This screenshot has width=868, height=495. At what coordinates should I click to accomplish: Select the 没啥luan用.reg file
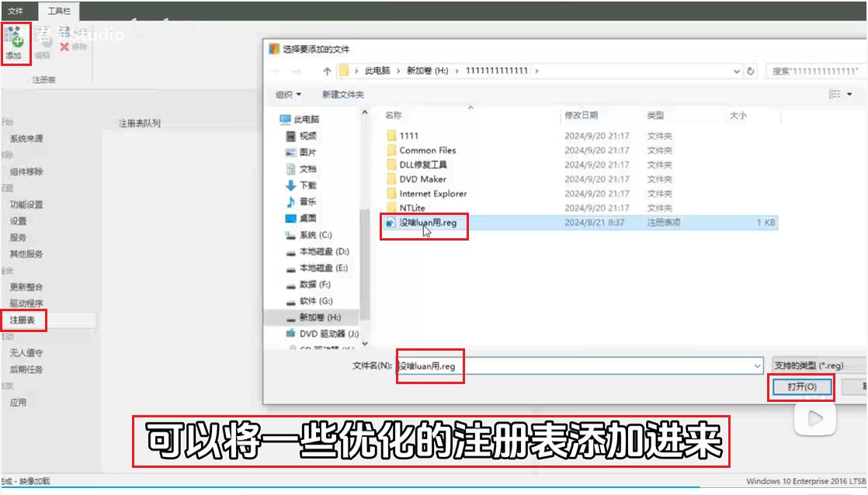(432, 223)
